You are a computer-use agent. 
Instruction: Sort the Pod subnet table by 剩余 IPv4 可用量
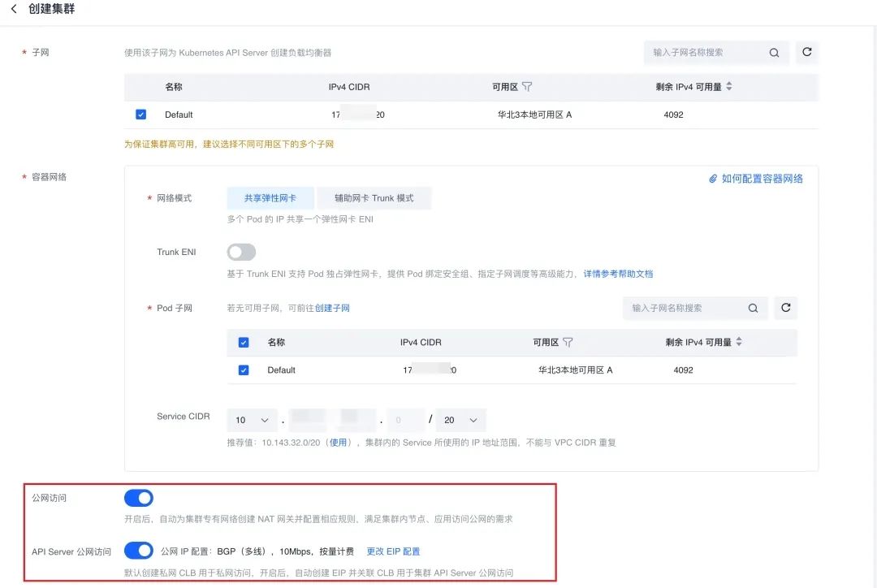[x=739, y=342]
